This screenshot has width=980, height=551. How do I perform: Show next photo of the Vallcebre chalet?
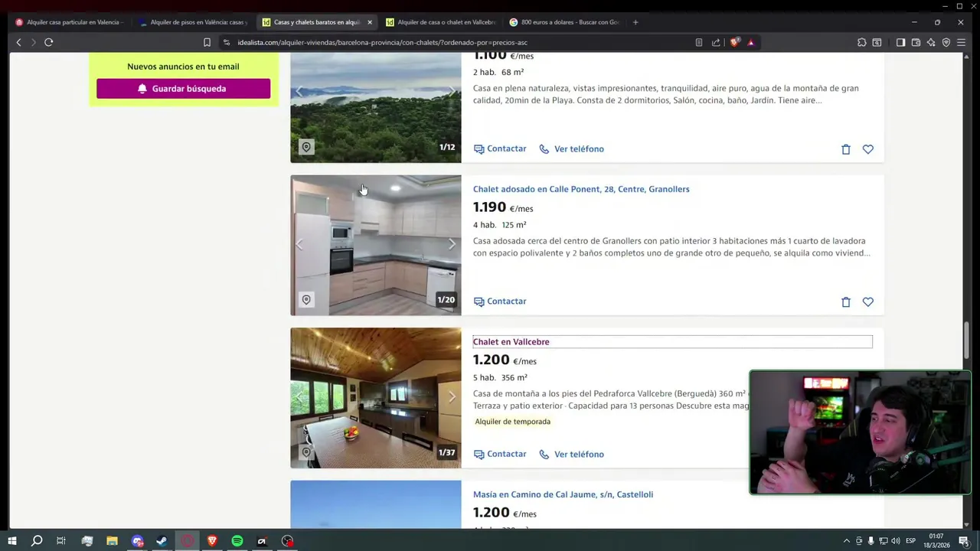tap(452, 396)
